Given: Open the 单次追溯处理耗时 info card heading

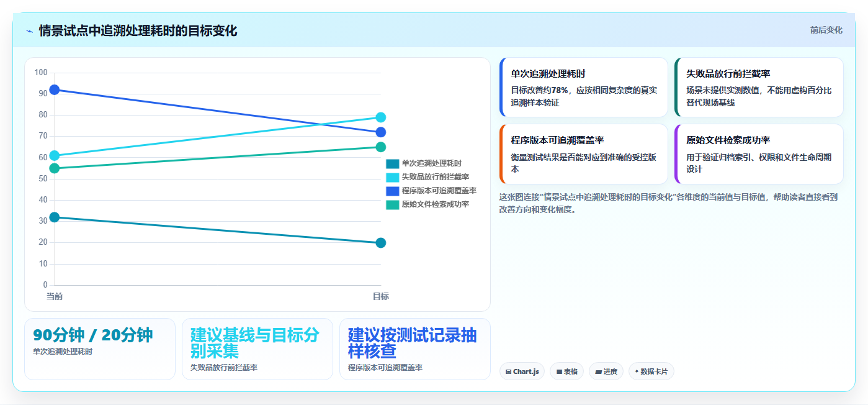Looking at the screenshot, I should pos(548,73).
